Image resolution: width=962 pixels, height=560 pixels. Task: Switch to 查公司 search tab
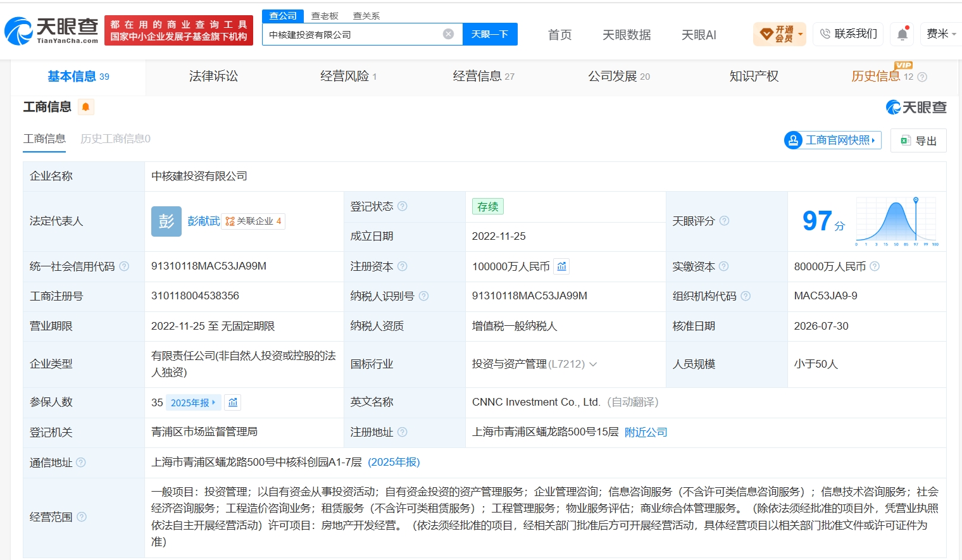(283, 16)
